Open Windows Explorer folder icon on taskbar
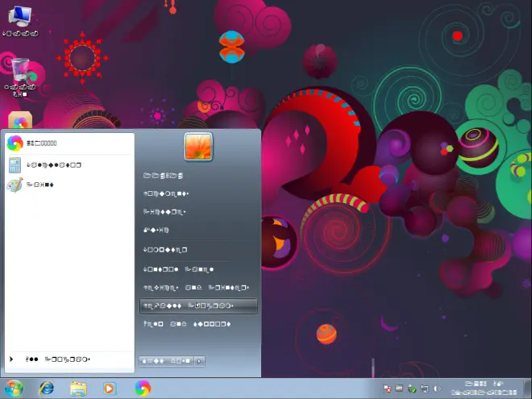This screenshot has width=532, height=399. click(78, 388)
